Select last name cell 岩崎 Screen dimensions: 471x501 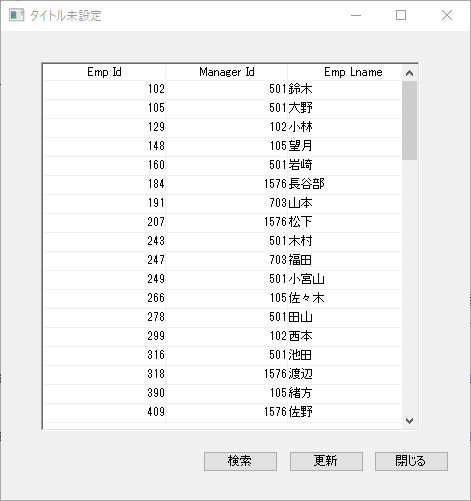345,165
